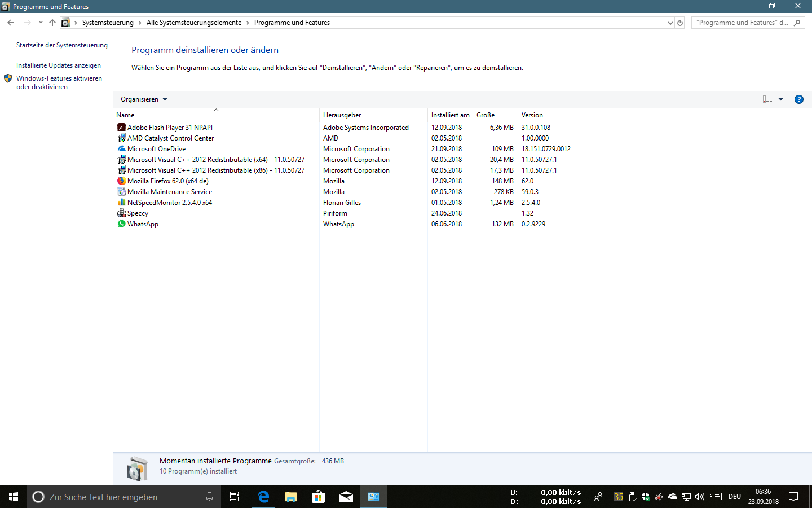
Task: Sort by the Installiert am column header
Action: [450, 115]
